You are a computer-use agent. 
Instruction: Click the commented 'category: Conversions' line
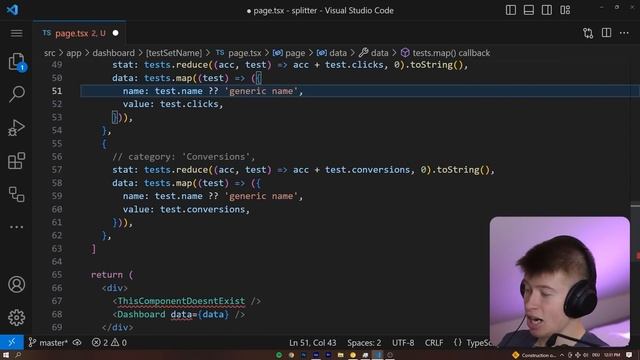pyautogui.click(x=183, y=157)
